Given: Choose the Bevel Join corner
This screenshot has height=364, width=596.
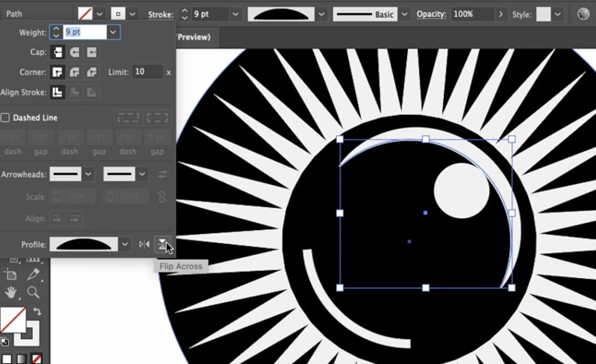Looking at the screenshot, I should tap(92, 72).
